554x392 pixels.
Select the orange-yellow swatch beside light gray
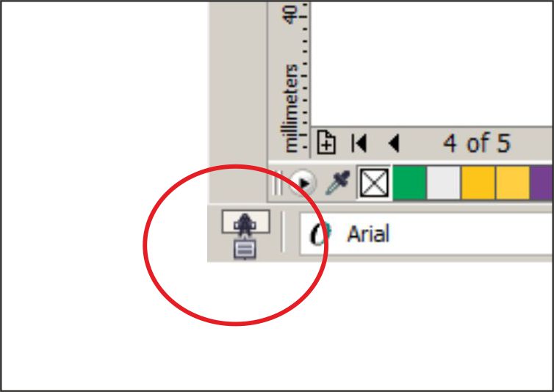click(478, 183)
